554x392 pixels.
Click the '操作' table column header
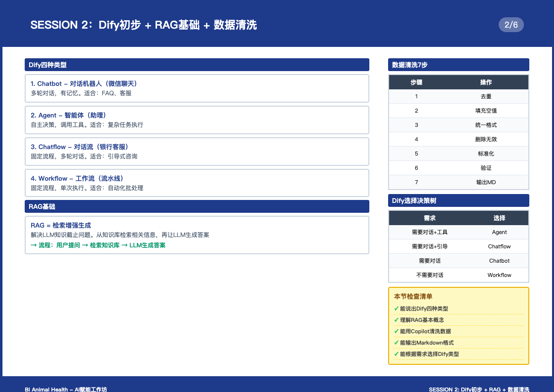(x=486, y=82)
